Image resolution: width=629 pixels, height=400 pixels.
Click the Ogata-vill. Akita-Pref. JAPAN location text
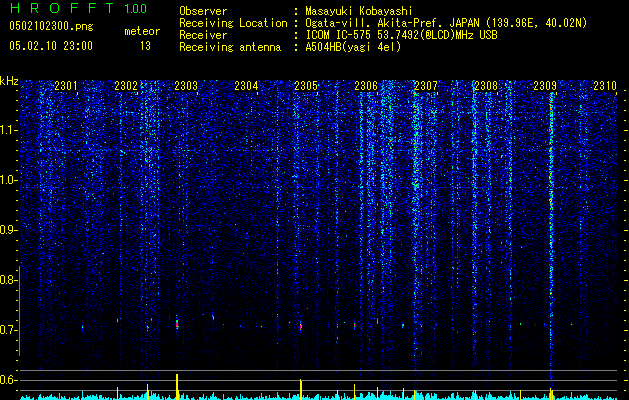click(446, 23)
